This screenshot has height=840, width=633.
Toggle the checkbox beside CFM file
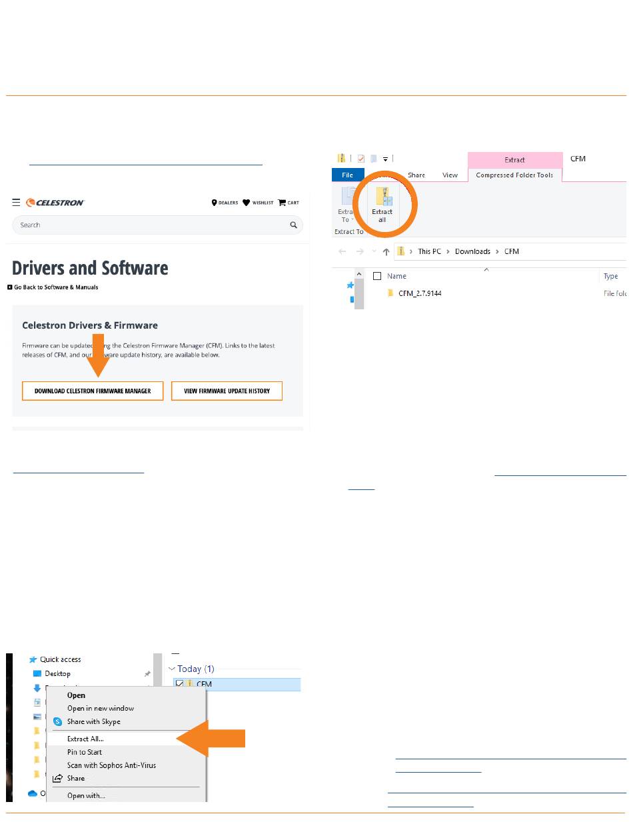coord(179,684)
